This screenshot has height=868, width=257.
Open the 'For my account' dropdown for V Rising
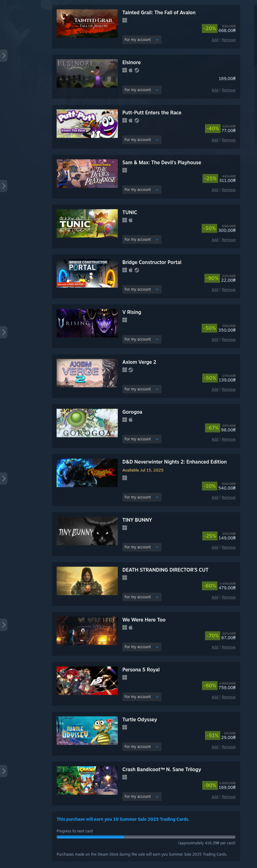(142, 339)
